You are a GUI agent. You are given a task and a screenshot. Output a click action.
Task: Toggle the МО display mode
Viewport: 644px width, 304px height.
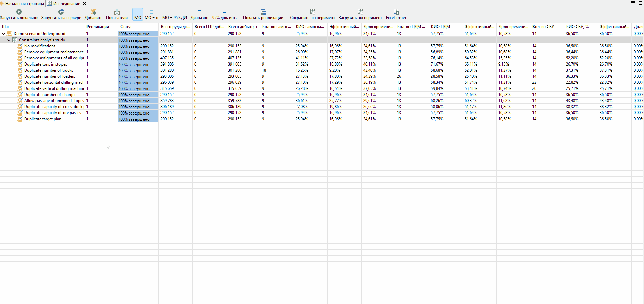(138, 15)
